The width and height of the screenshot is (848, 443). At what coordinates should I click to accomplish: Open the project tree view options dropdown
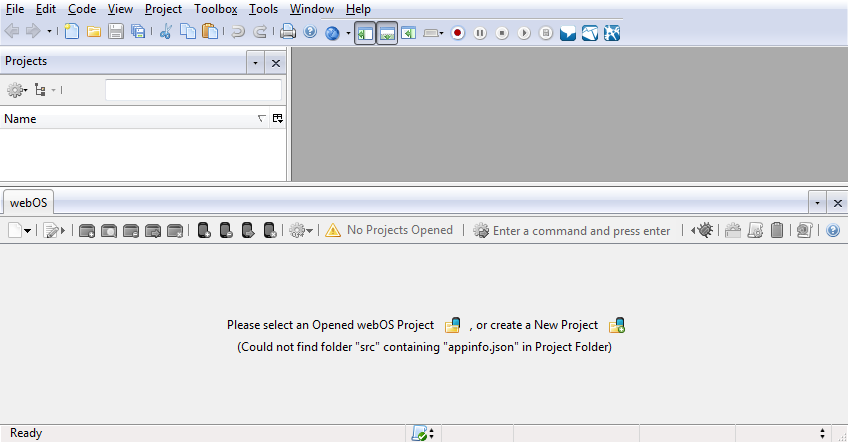pos(45,90)
